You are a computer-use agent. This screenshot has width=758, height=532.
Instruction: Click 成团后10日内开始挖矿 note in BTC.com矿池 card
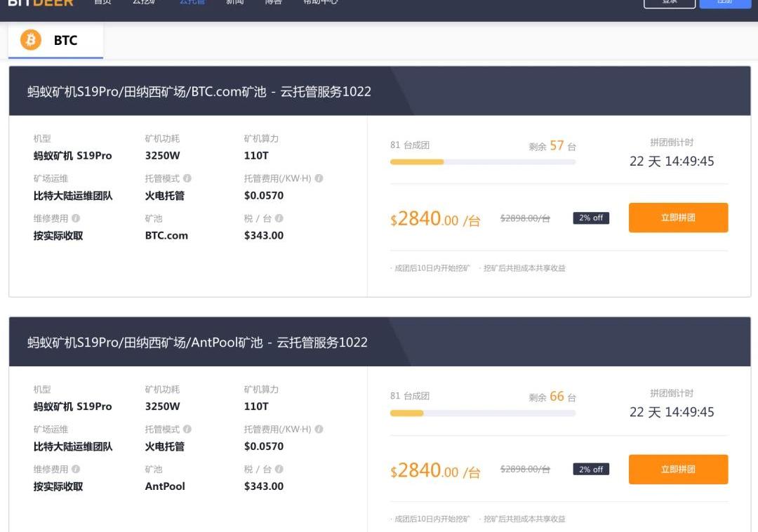coord(432,268)
